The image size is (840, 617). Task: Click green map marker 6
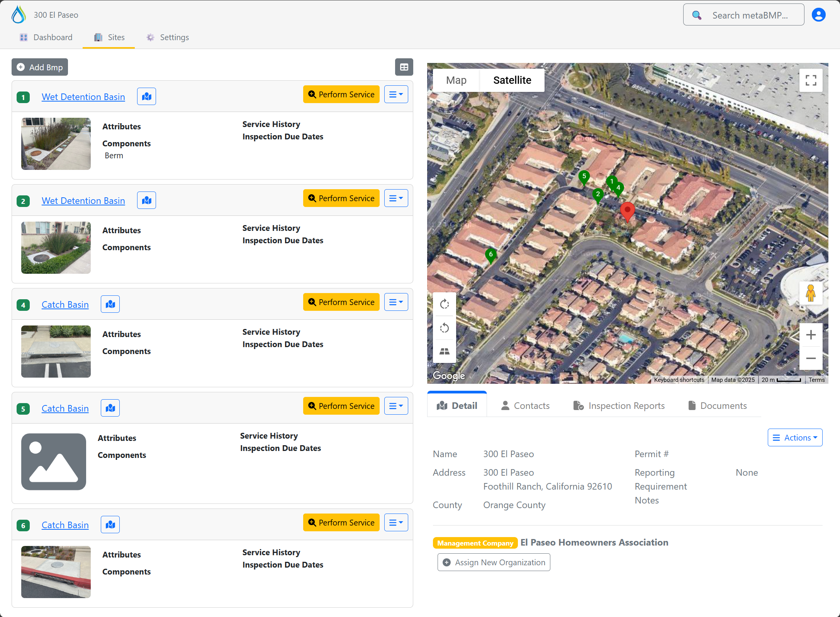point(490,256)
